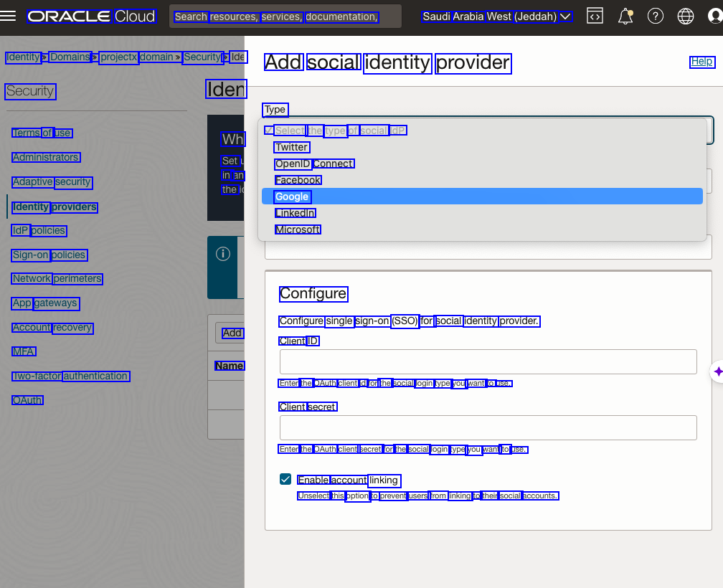
Task: Open the language globe icon
Action: (686, 16)
